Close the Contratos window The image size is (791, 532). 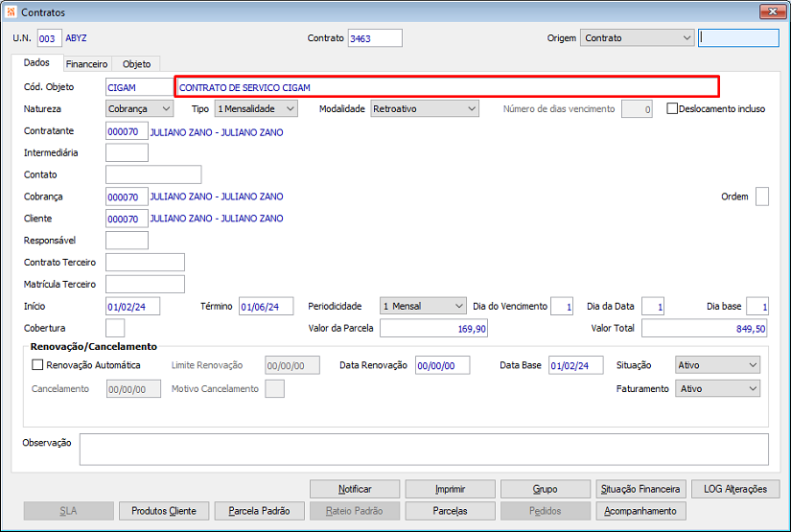[x=773, y=12]
